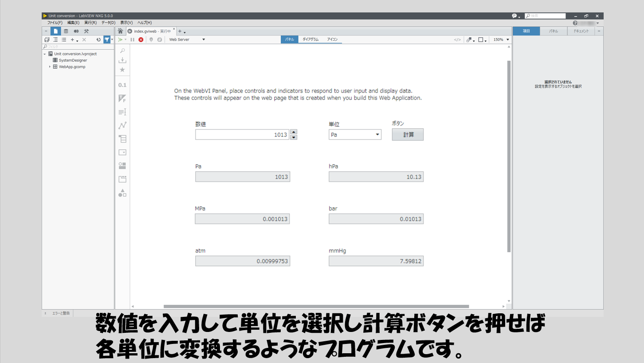This screenshot has width=644, height=363.
Task: Open the Numeric (0.1) palette
Action: [x=122, y=85]
